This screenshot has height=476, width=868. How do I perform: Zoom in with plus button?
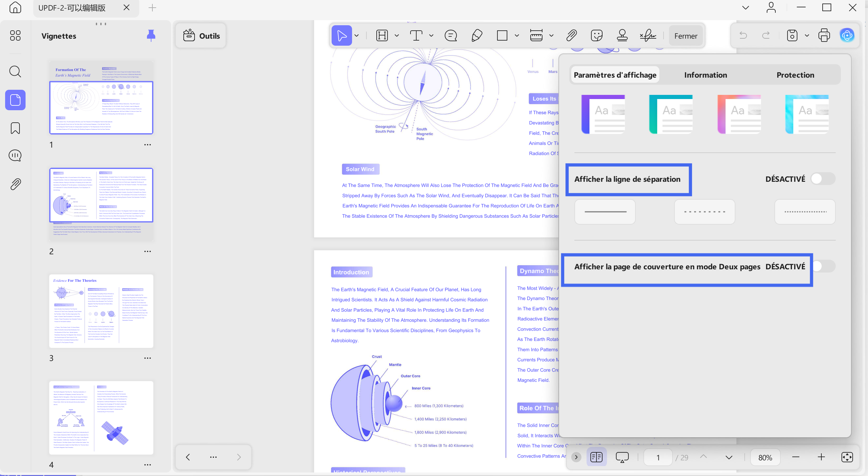821,457
